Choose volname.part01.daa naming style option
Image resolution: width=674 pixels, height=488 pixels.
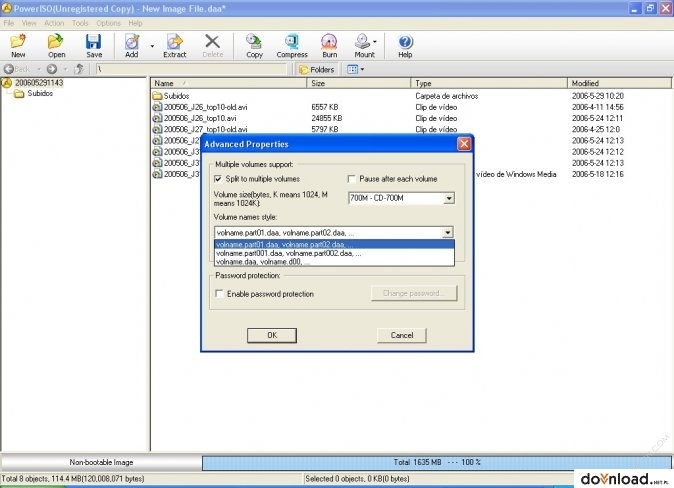[334, 244]
